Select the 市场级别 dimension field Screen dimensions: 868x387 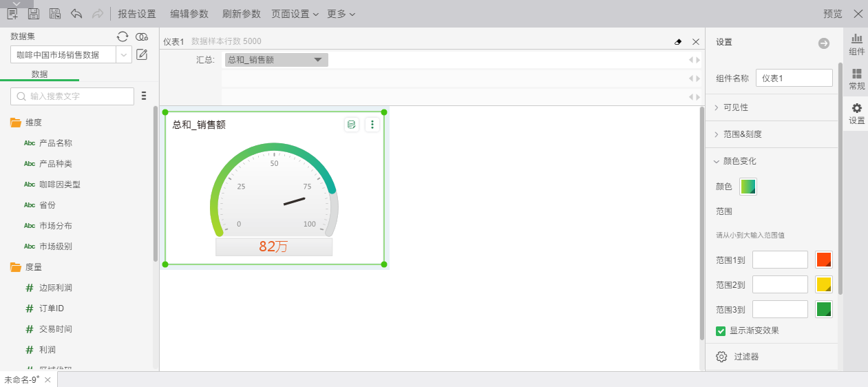coord(56,247)
